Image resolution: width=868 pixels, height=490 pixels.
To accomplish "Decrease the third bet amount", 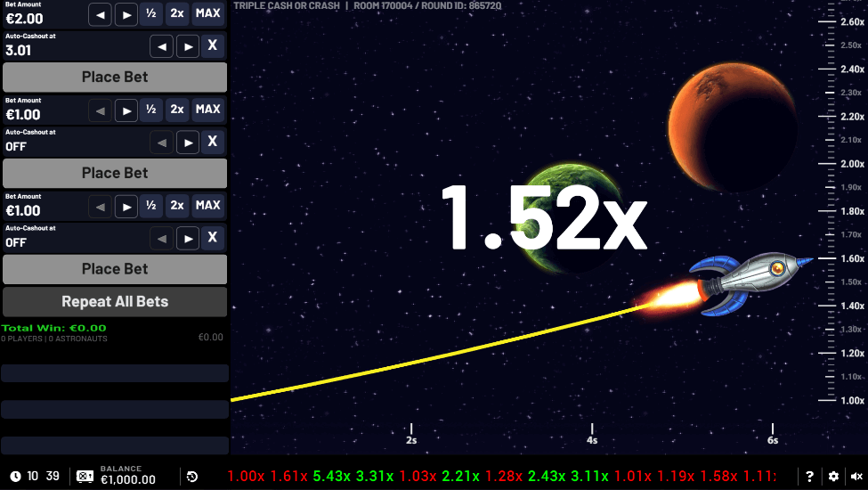I will tap(101, 207).
